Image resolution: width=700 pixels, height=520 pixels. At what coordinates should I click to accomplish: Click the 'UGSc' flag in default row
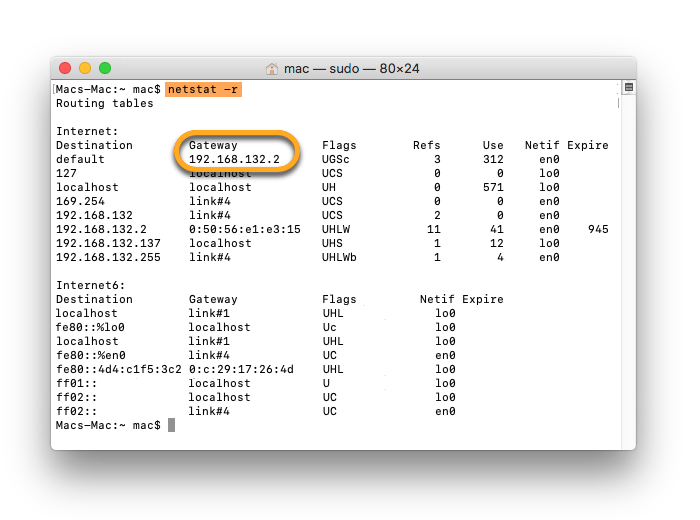(x=338, y=159)
